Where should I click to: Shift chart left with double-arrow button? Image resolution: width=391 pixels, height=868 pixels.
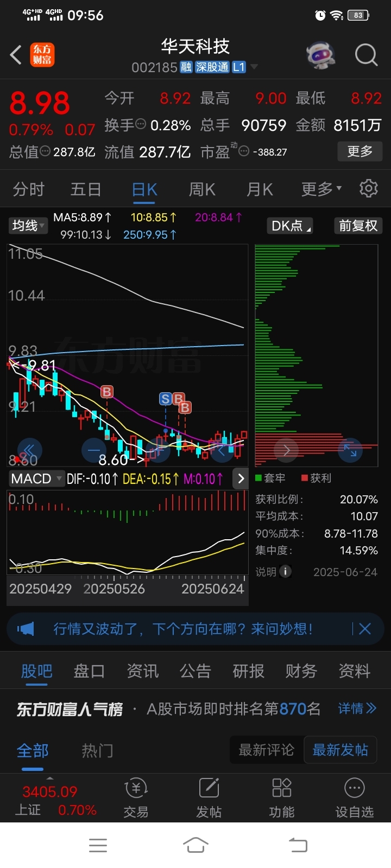tap(29, 450)
